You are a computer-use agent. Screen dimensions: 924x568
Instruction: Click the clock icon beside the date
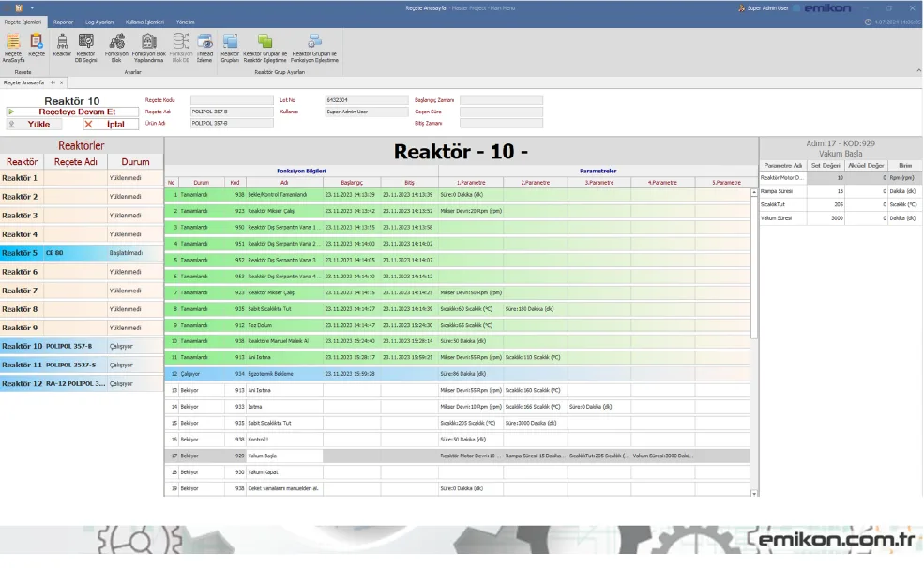[868, 22]
